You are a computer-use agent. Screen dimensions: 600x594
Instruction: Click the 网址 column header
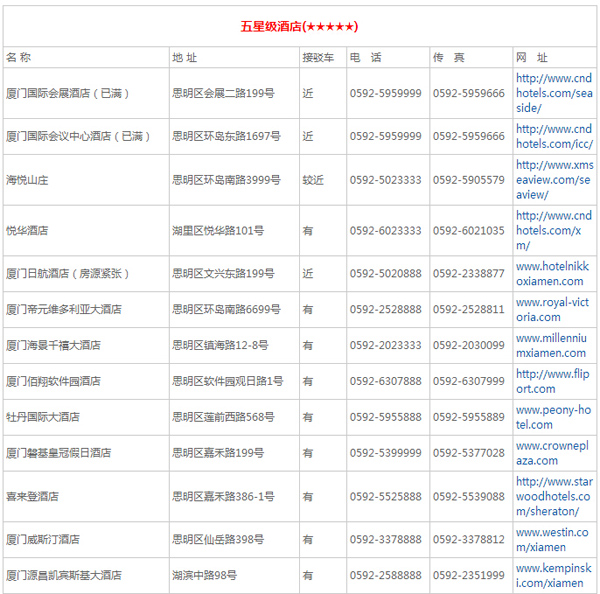point(532,57)
